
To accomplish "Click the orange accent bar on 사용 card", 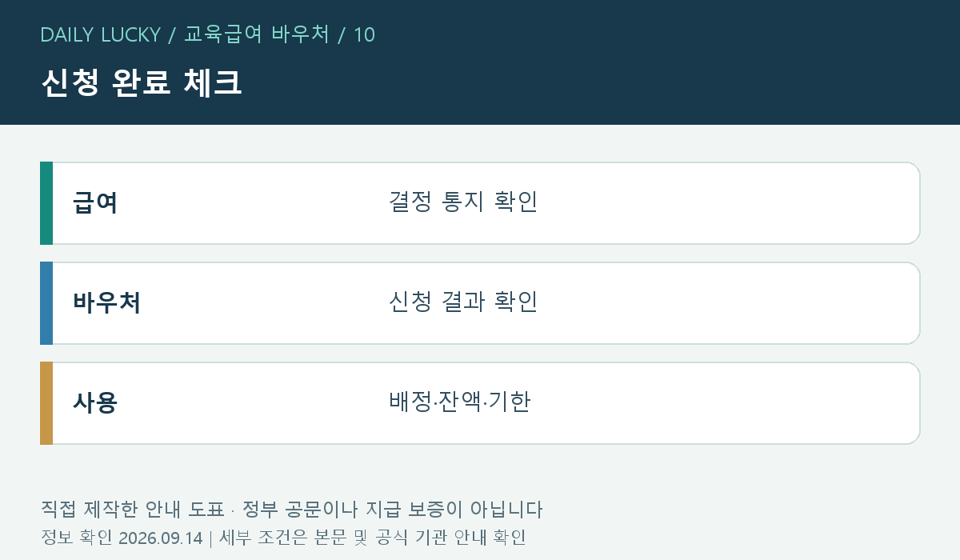I will (46, 403).
